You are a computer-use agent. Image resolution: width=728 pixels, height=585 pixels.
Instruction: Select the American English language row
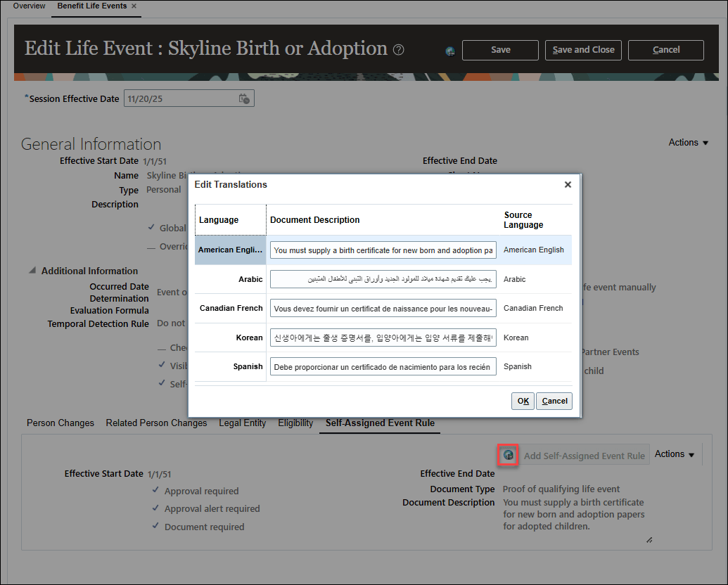click(x=230, y=250)
